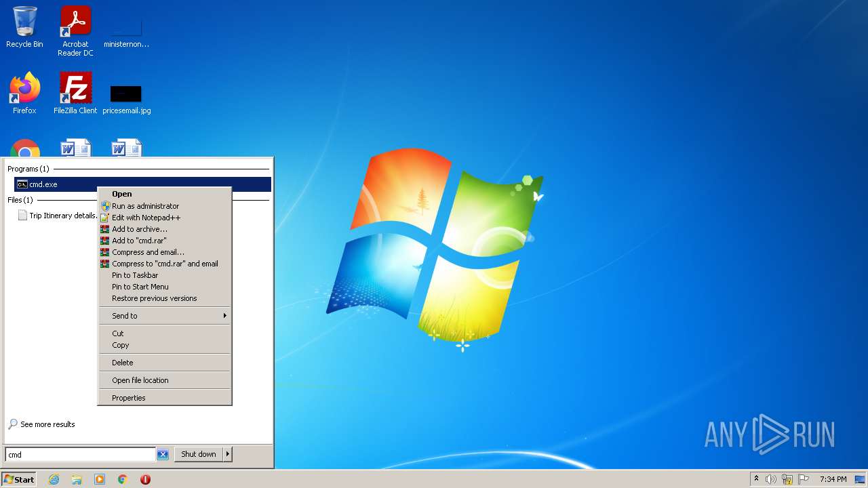This screenshot has width=868, height=488.
Task: Choose Add to archive...
Action: 165,229
